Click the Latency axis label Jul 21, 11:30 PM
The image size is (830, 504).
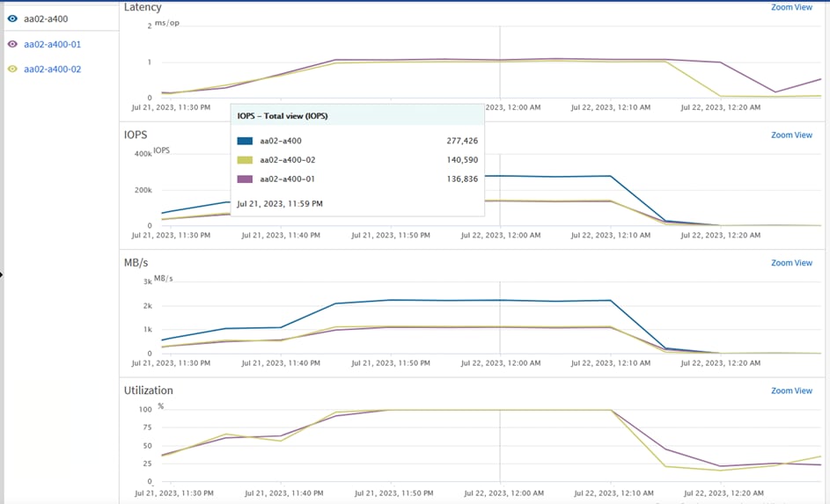pyautogui.click(x=171, y=107)
